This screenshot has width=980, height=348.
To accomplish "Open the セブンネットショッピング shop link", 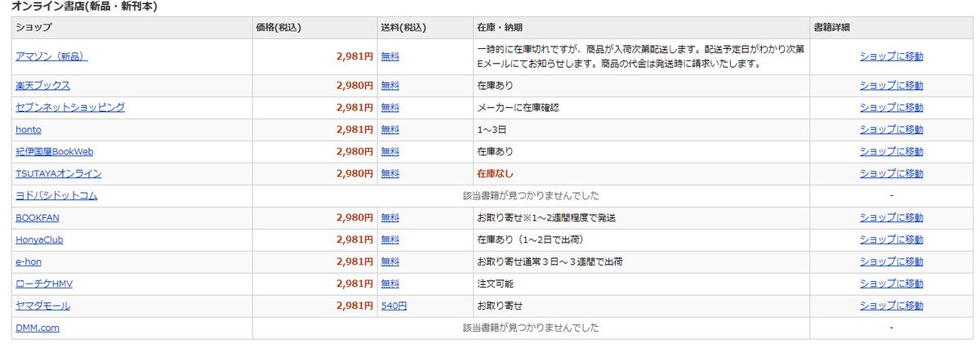I will pyautogui.click(x=70, y=107).
